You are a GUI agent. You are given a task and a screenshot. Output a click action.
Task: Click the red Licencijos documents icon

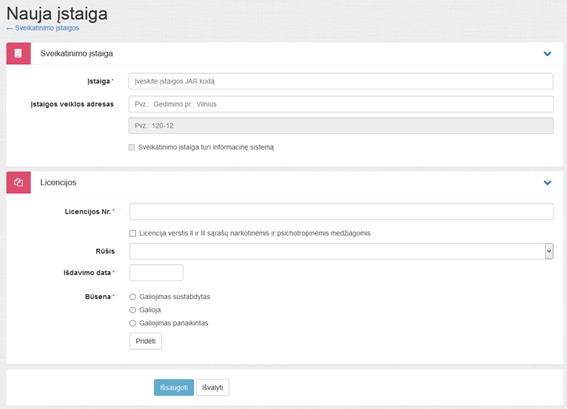pos(18,183)
